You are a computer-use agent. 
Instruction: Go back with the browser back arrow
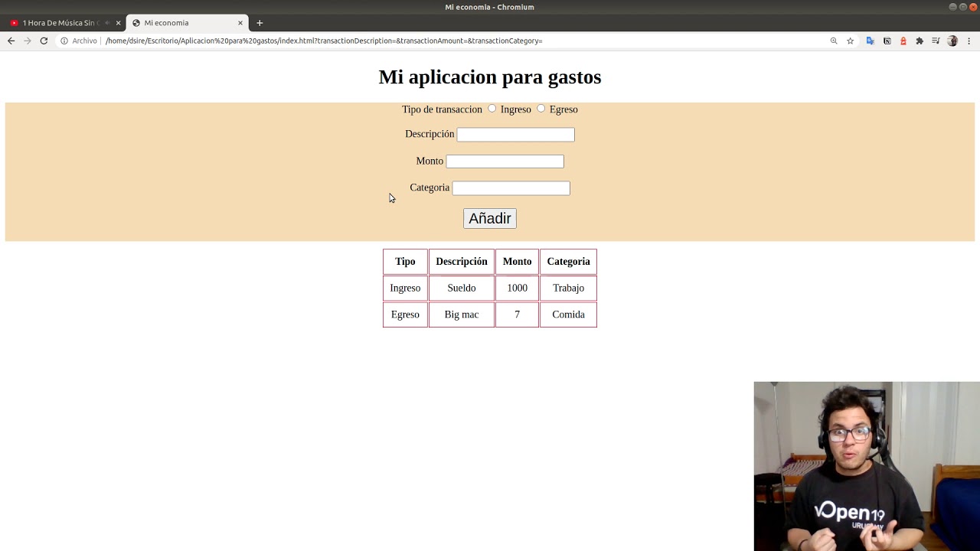pos(11,41)
